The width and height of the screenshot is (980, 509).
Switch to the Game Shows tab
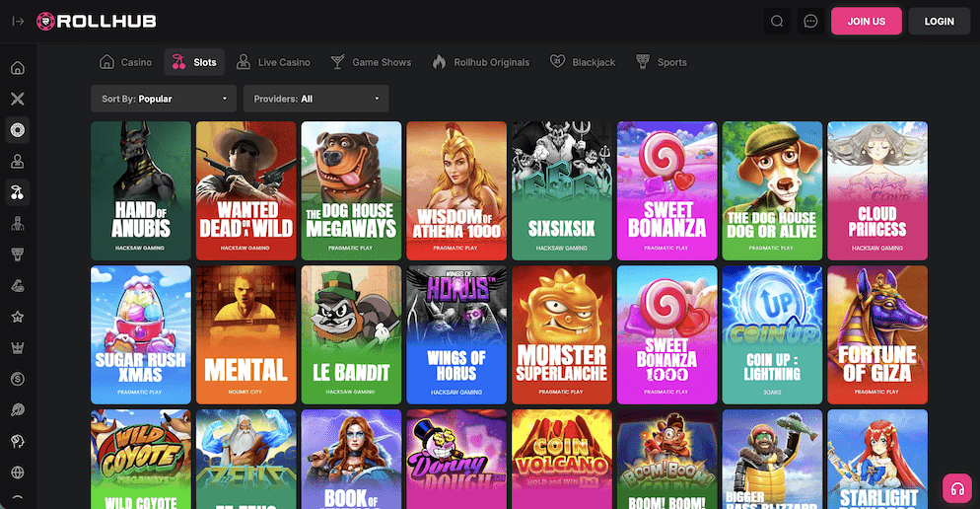tap(371, 62)
